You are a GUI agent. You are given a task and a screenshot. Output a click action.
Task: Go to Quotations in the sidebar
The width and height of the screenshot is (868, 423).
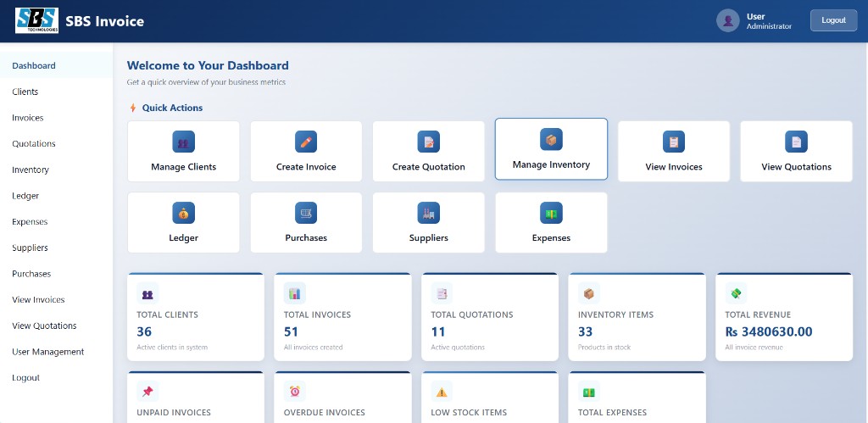click(x=57, y=143)
